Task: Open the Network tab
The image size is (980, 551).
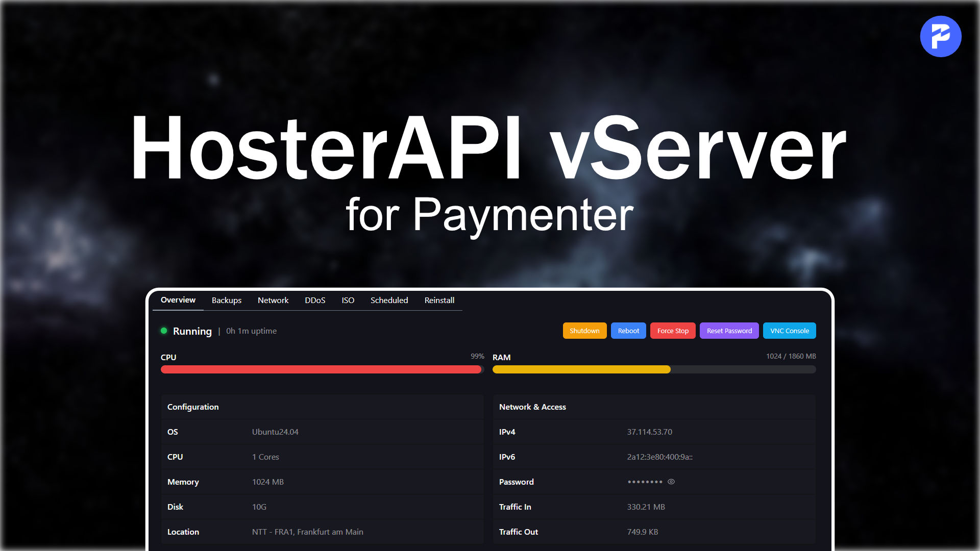Action: pyautogui.click(x=273, y=300)
